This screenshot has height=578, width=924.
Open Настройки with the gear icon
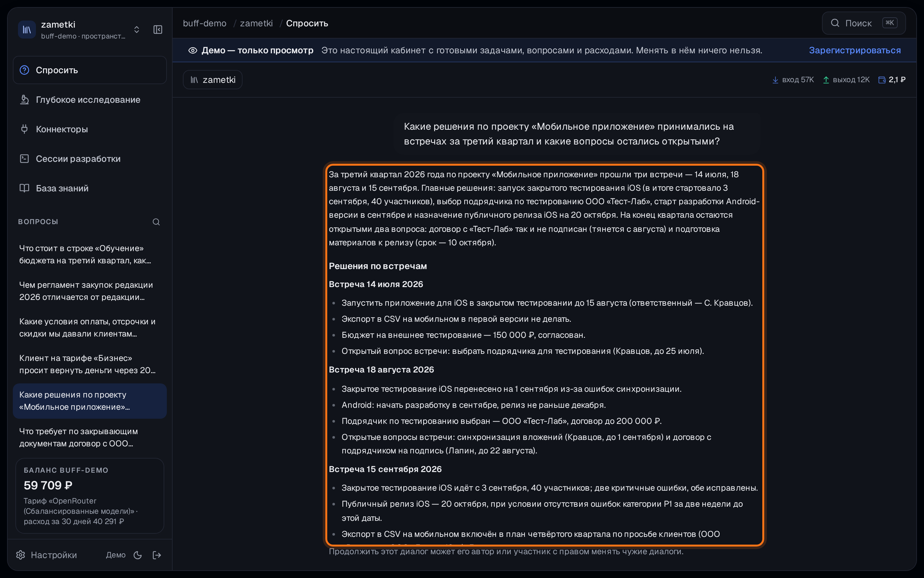point(47,555)
